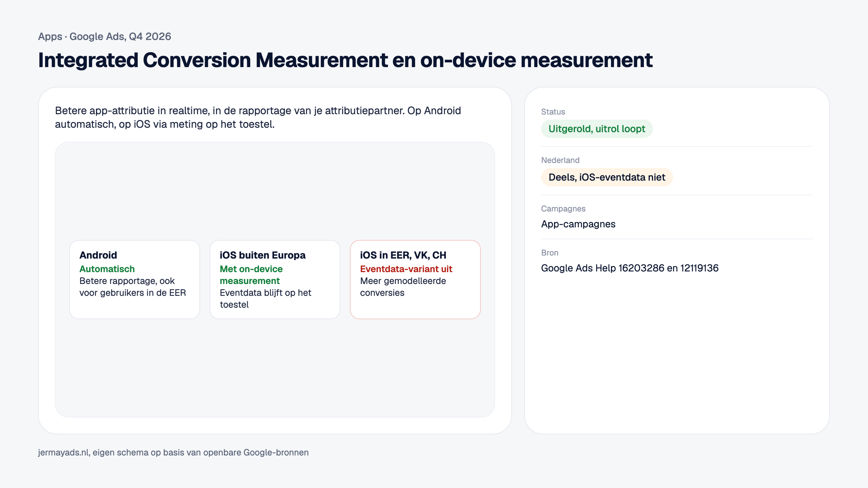Click the 'Met on-device measurement' label
This screenshot has width=868, height=488.
[x=251, y=275]
